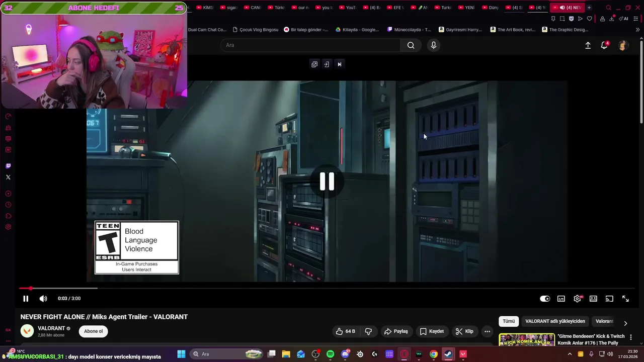The height and width of the screenshot is (362, 644).
Task: Open Spotify from the taskbar
Action: 330,354
